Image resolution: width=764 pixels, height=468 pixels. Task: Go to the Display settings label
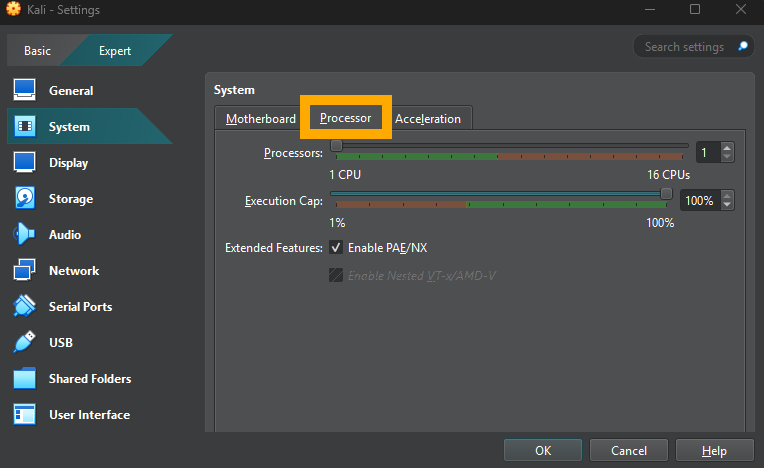click(69, 163)
